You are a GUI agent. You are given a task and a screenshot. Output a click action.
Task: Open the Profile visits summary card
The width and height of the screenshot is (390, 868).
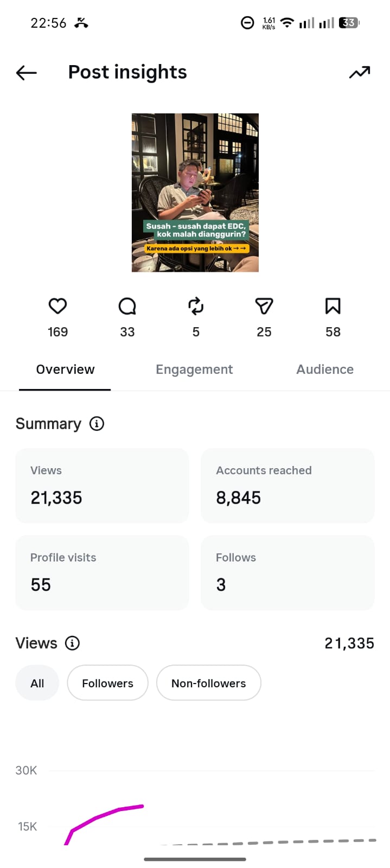[102, 573]
